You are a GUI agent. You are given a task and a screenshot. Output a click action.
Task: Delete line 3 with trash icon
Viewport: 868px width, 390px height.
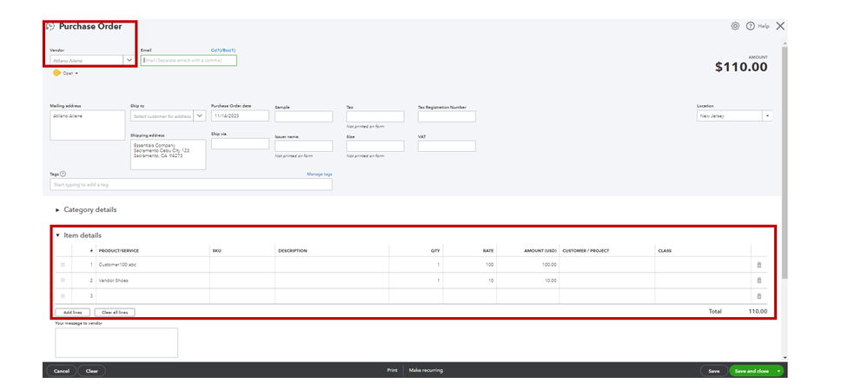759,296
